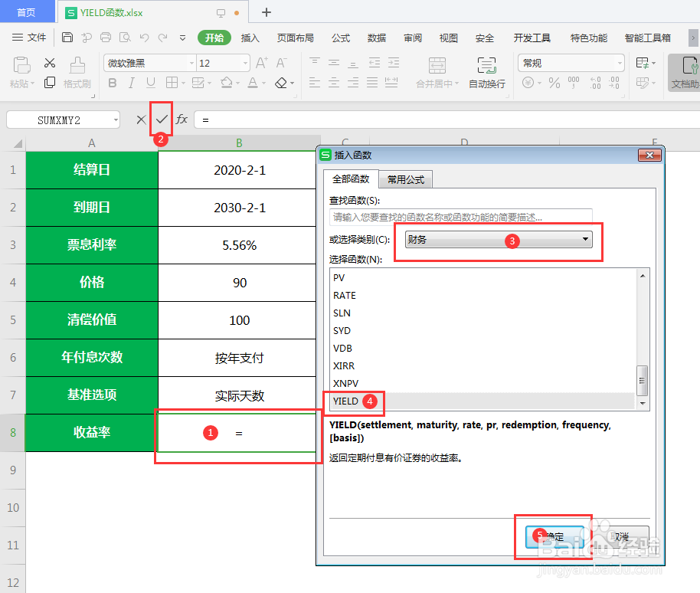
Task: Open Print Preview icon
Action: [125, 37]
